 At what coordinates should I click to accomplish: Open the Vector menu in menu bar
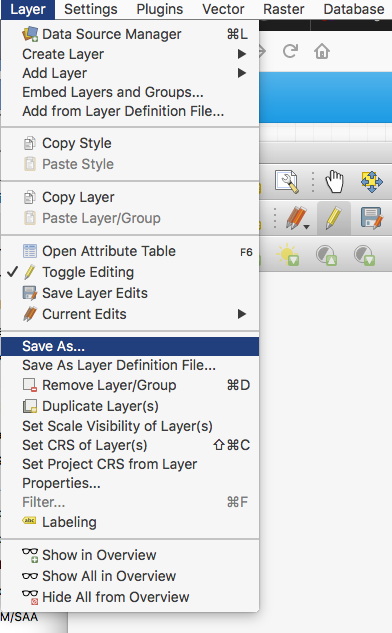(223, 9)
